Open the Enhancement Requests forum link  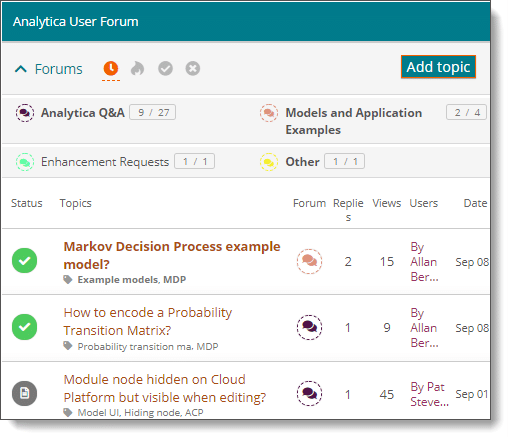click(105, 162)
